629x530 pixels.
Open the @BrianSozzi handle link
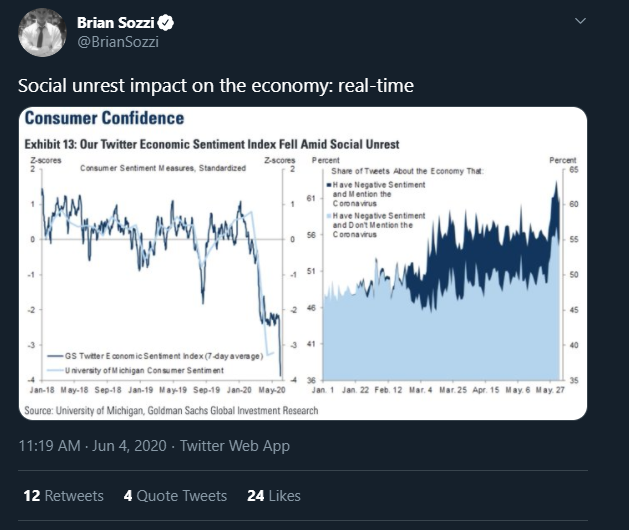point(118,42)
